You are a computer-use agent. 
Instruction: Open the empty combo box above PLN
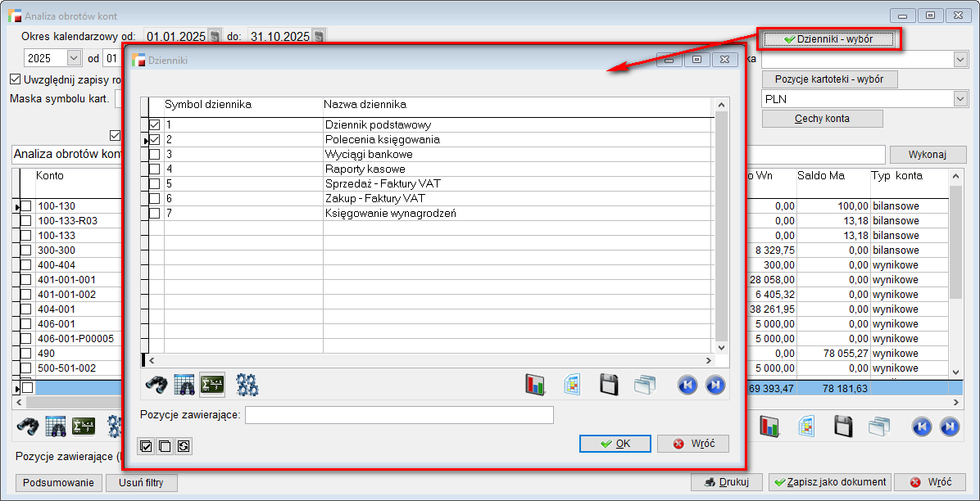(960, 59)
